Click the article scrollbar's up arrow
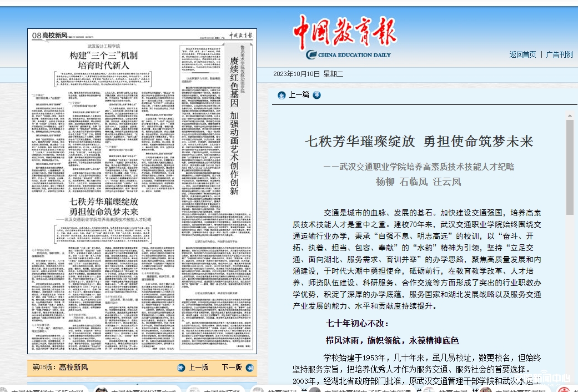This screenshot has width=578, height=392. point(570,116)
